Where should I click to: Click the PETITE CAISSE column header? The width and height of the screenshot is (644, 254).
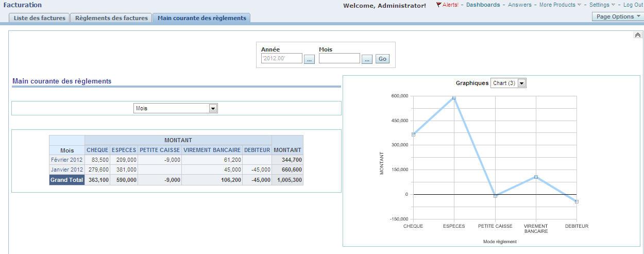[160, 150]
